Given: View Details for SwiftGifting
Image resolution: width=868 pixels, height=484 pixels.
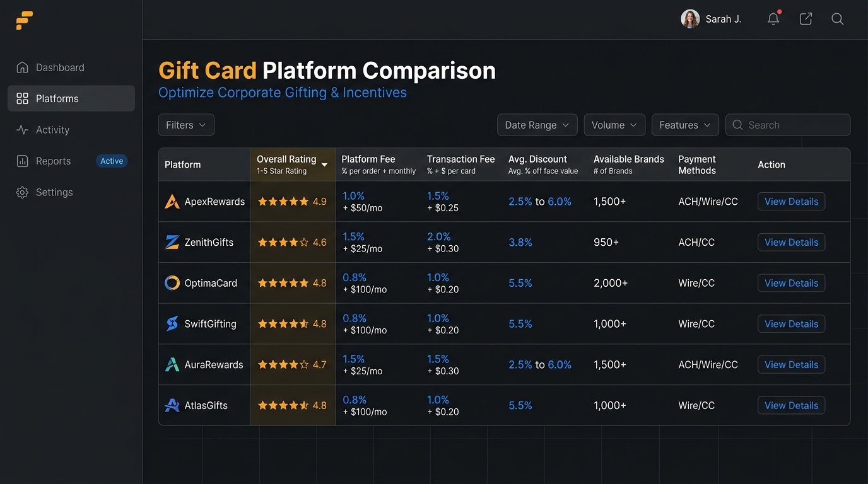Looking at the screenshot, I should (791, 324).
